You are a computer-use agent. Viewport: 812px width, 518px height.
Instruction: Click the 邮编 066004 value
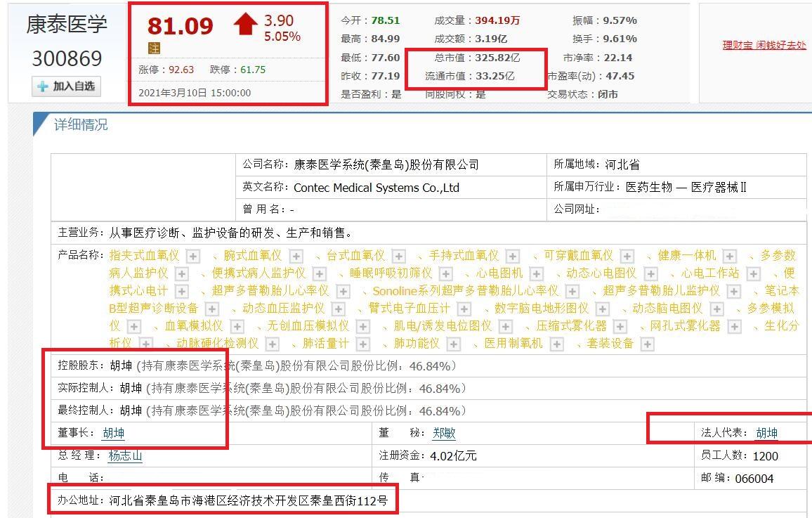(754, 479)
